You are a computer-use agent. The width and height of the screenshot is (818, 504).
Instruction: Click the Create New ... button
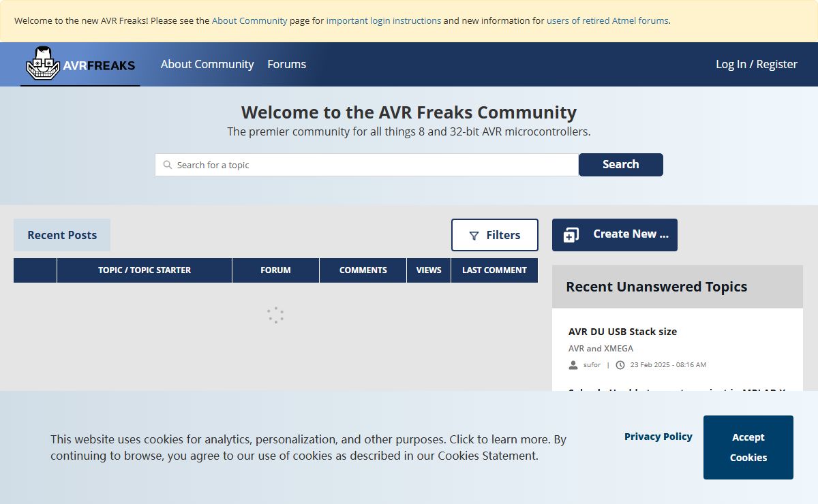615,235
